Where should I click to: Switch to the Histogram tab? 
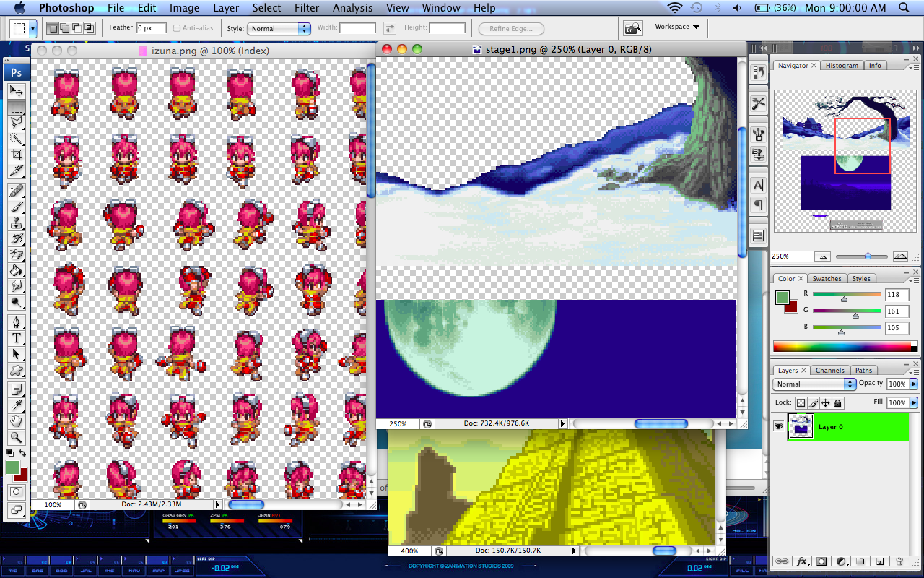coord(842,66)
